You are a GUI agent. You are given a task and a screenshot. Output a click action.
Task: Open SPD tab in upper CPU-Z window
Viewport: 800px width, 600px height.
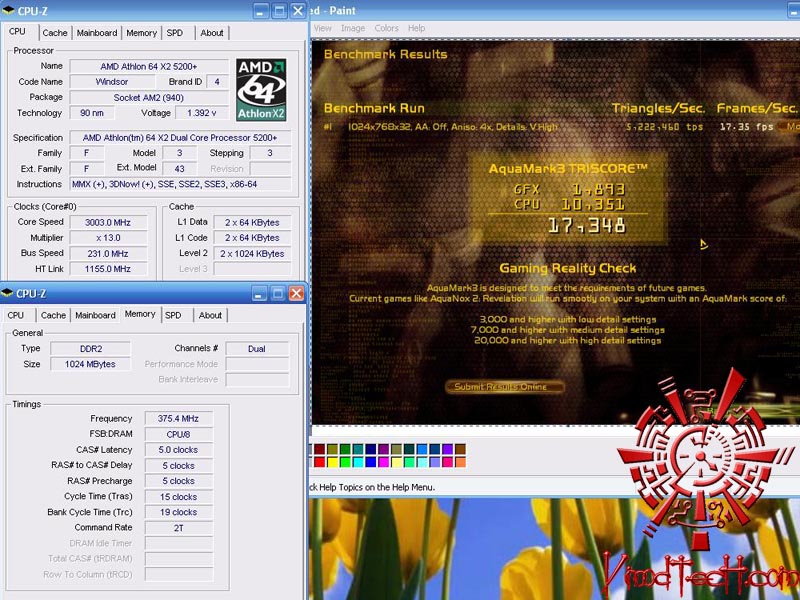[x=174, y=33]
